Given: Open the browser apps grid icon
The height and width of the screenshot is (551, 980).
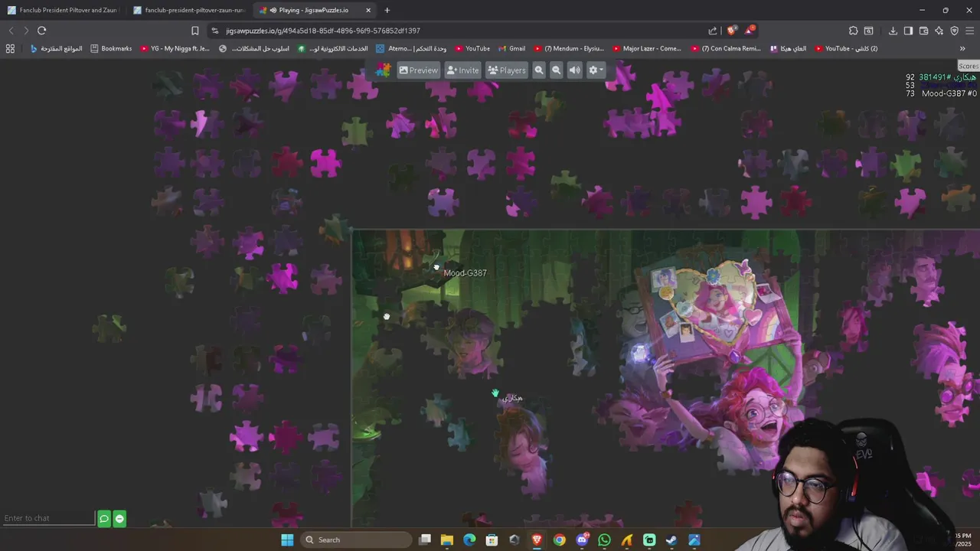Looking at the screenshot, I should pos(10,48).
